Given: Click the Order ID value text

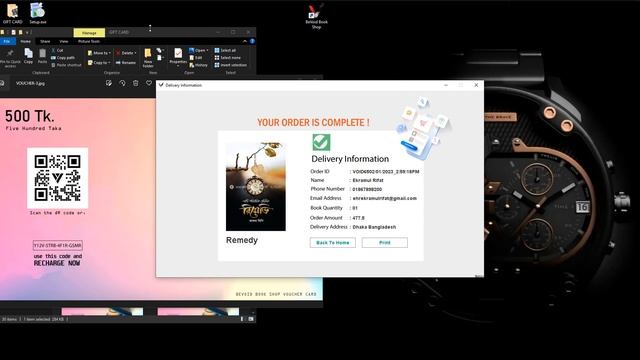Looking at the screenshot, I should pos(386,172).
